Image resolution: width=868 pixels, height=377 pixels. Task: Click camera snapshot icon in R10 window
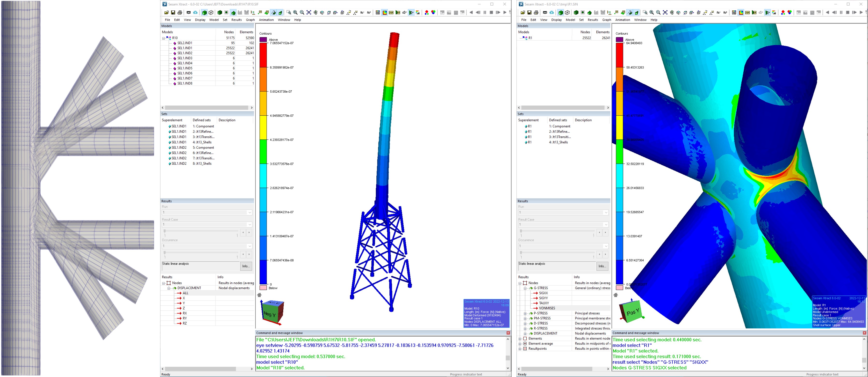[189, 13]
